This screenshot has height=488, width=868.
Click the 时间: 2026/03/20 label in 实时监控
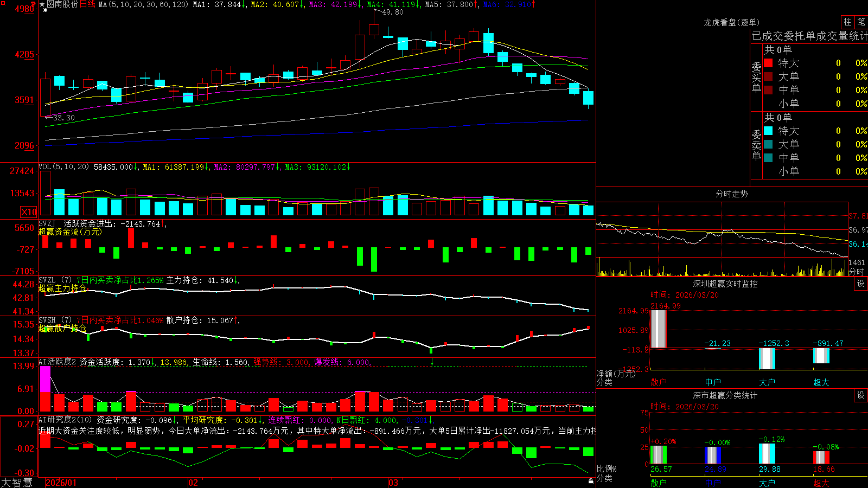click(685, 295)
